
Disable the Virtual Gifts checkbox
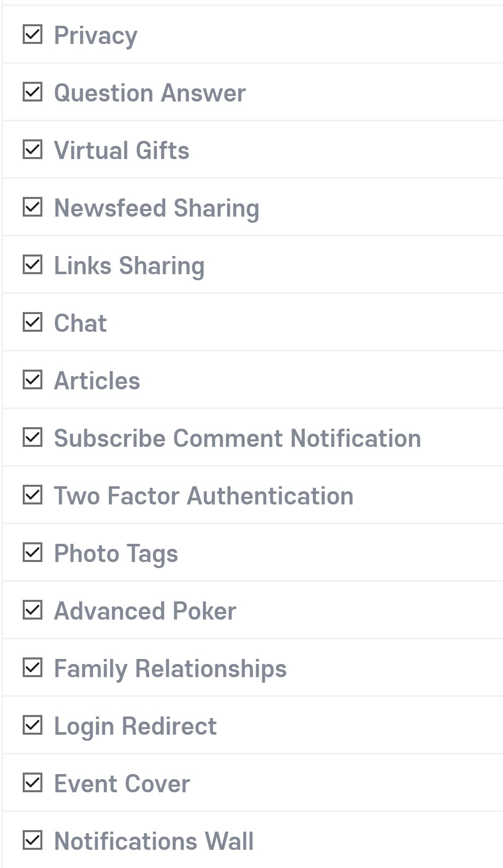pyautogui.click(x=32, y=150)
